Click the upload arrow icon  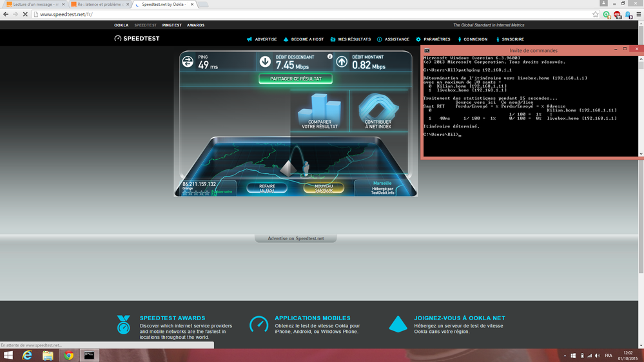[x=342, y=62]
